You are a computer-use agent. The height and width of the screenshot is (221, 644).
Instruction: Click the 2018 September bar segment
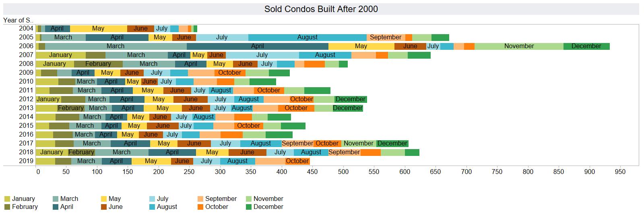[x=344, y=152]
